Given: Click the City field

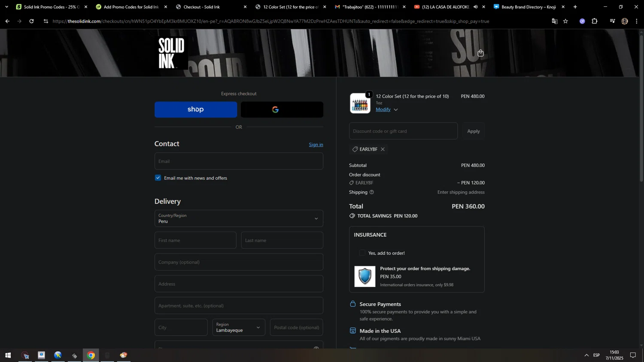Looking at the screenshot, I should 181,327.
